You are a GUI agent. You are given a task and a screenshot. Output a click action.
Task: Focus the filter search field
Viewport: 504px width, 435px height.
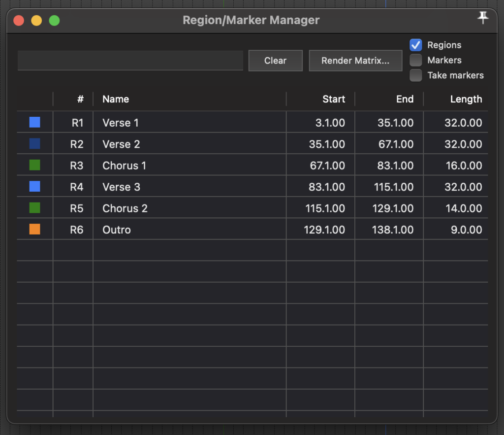click(130, 61)
